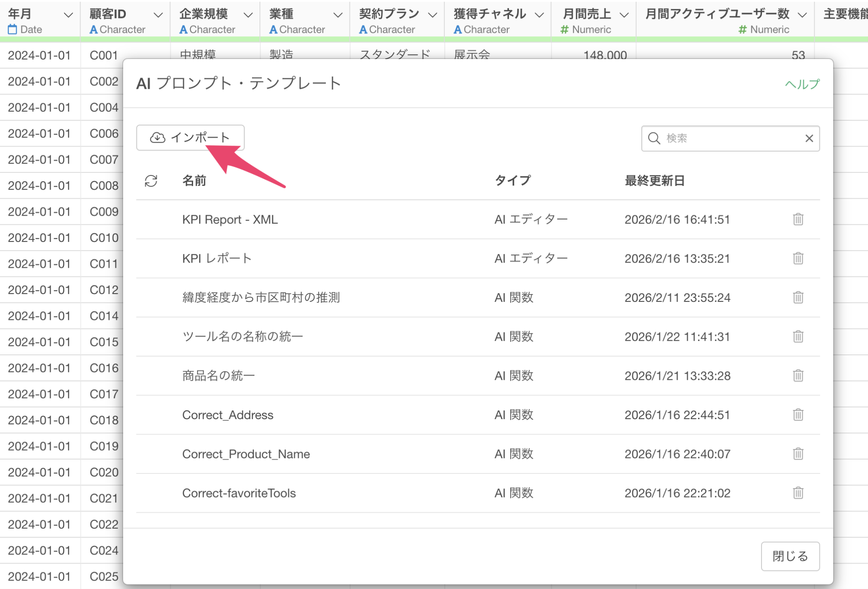
Task: Click the refresh icon beside 名前 header
Action: 151,181
